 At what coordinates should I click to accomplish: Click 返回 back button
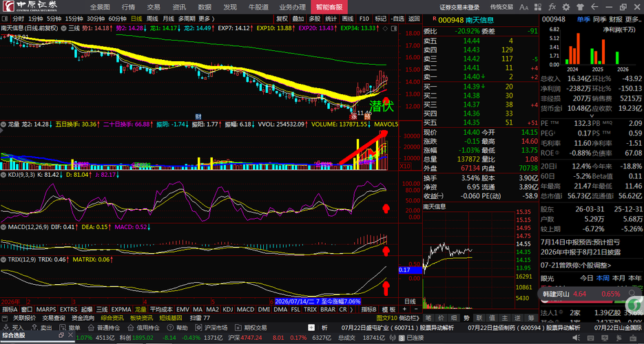coord(414,19)
